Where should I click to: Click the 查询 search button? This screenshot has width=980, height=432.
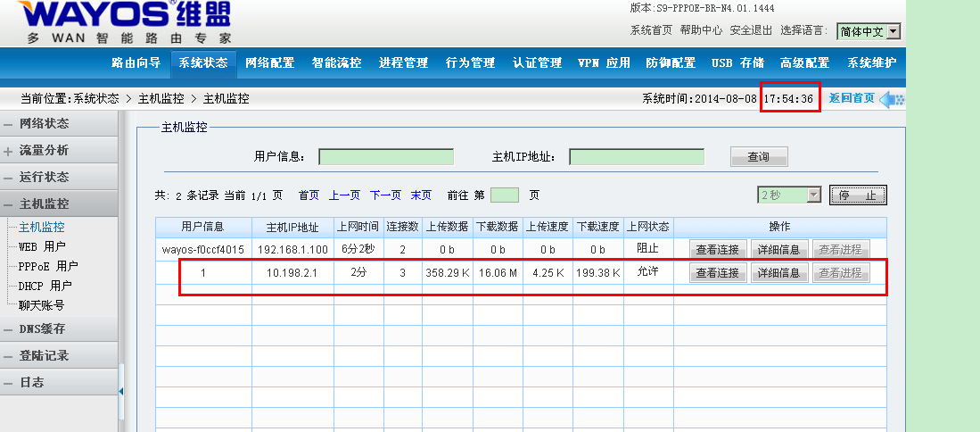(x=759, y=157)
